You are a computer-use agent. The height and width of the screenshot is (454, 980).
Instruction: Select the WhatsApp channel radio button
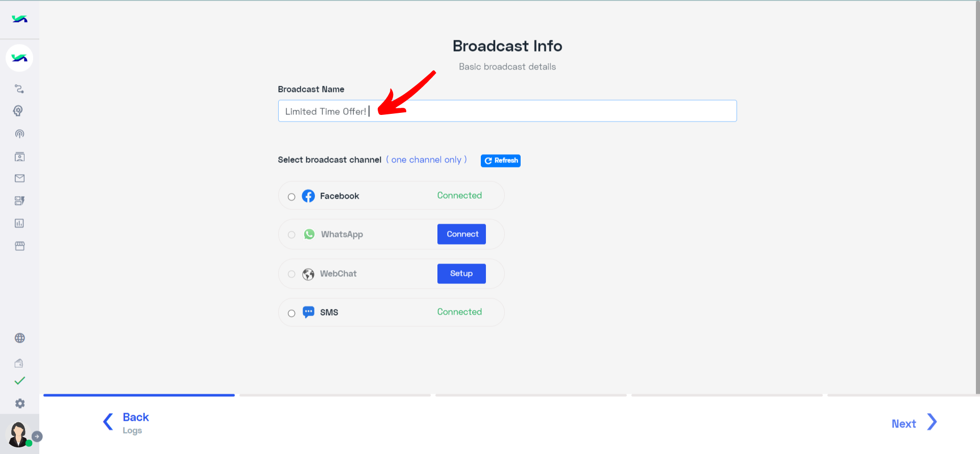click(x=291, y=235)
